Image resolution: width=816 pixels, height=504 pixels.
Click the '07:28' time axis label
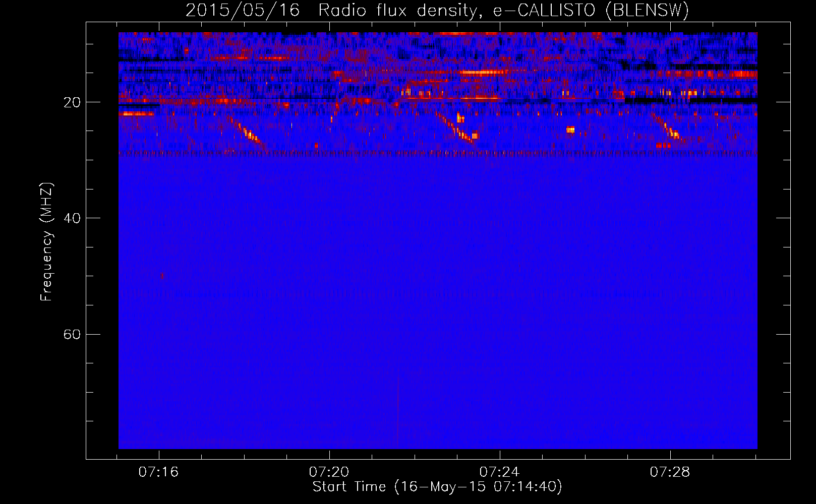670,472
